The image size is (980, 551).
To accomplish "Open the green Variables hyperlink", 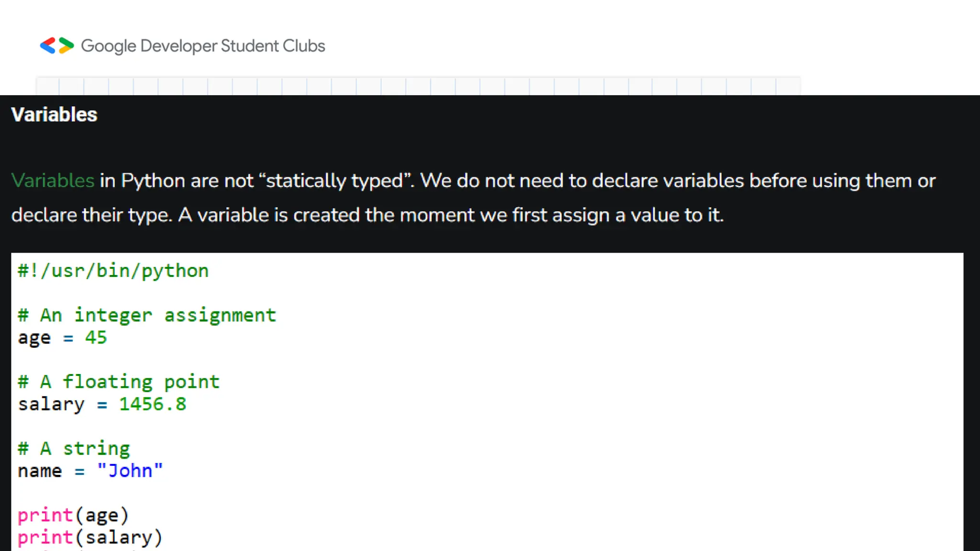I will point(53,181).
